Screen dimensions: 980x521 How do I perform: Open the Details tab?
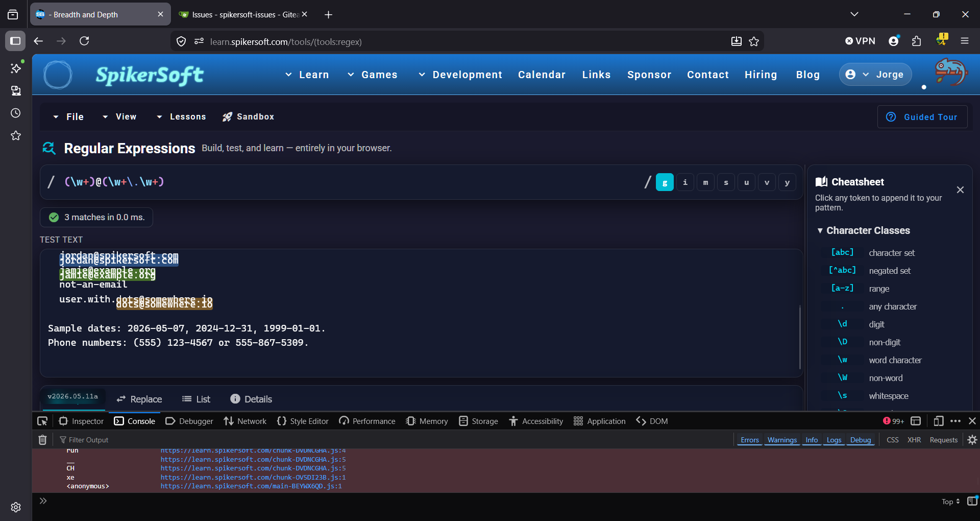(251, 399)
